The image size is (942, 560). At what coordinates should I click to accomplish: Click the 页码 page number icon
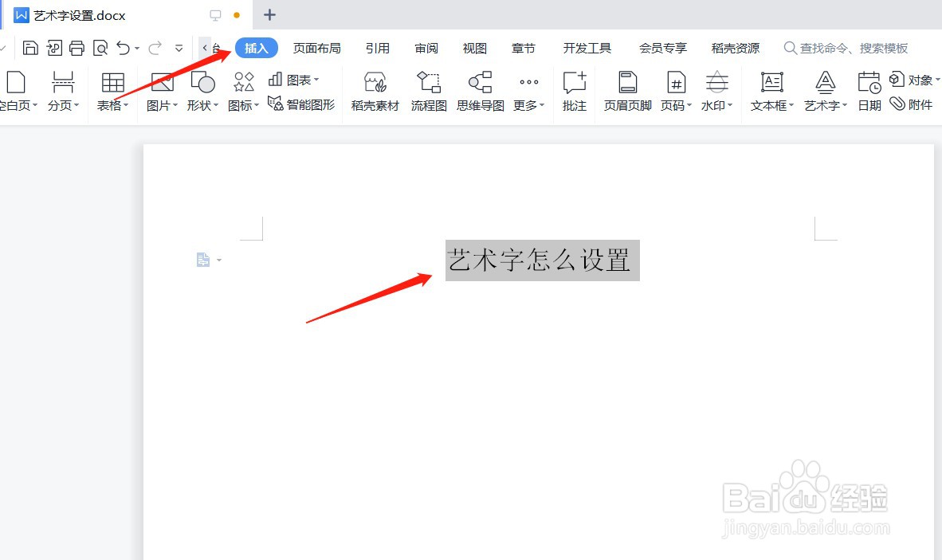click(677, 83)
